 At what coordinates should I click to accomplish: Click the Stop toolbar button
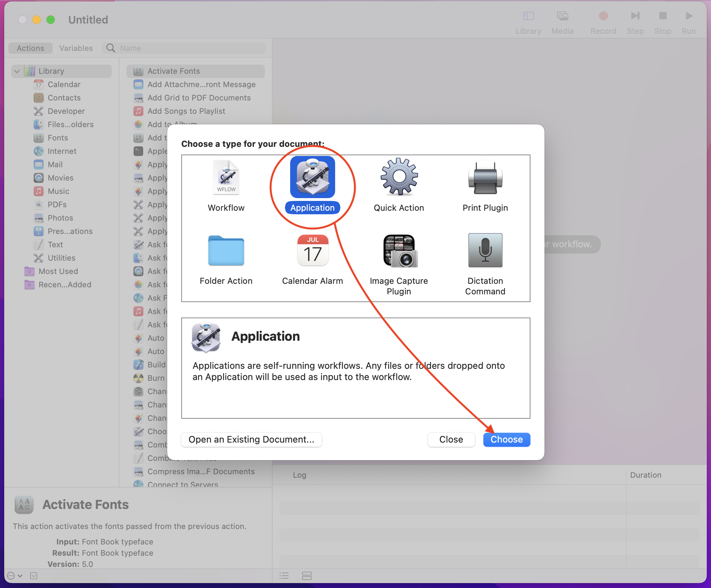(x=663, y=22)
